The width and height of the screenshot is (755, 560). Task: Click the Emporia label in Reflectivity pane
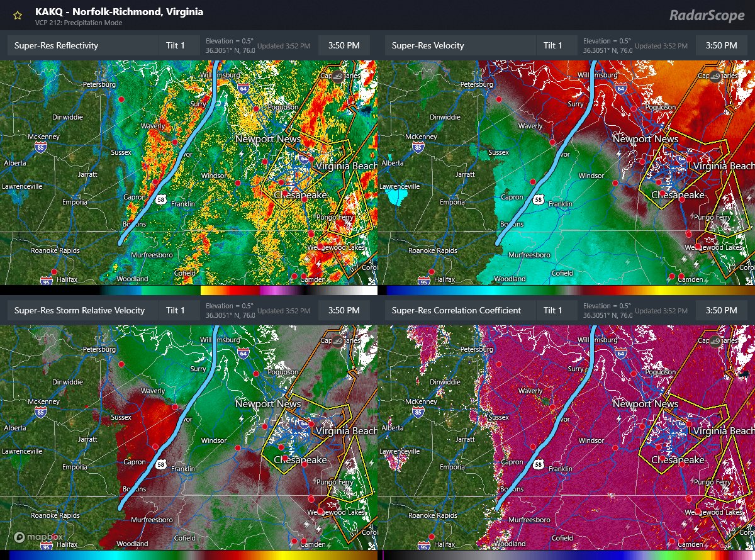click(75, 202)
